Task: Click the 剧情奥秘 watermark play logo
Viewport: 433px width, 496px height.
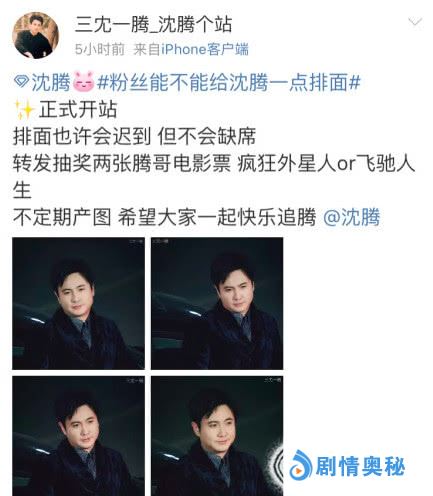Action: (x=300, y=466)
